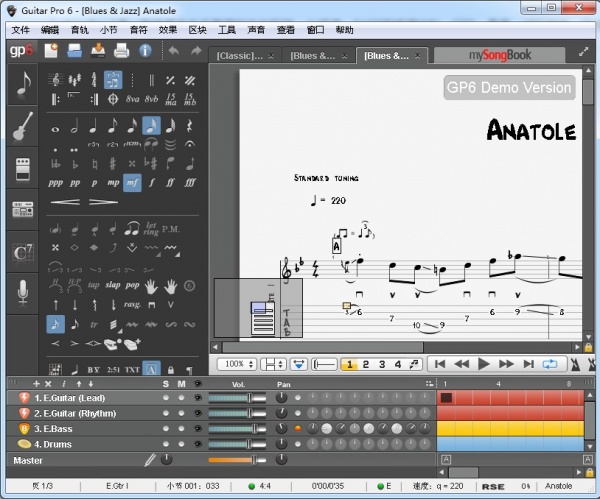Select voice 1

349,364
